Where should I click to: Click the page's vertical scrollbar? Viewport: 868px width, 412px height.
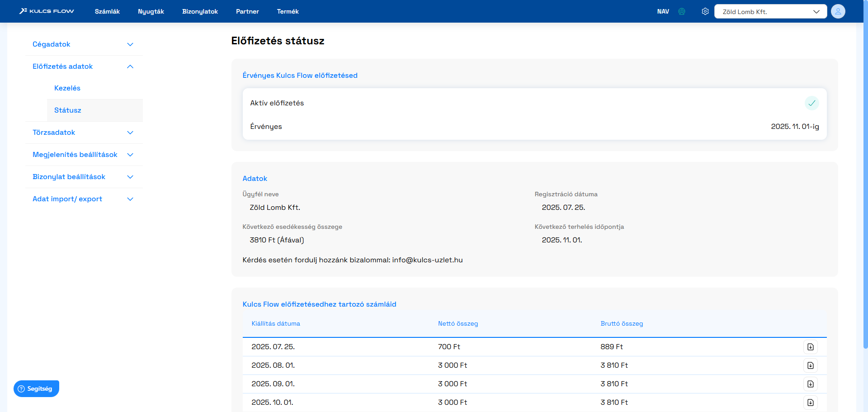click(x=865, y=181)
